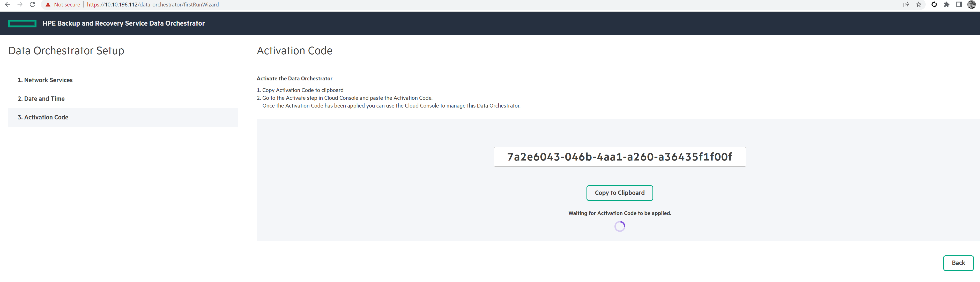Open the extensions puzzle icon
The height and width of the screenshot is (282, 980).
coord(947,5)
